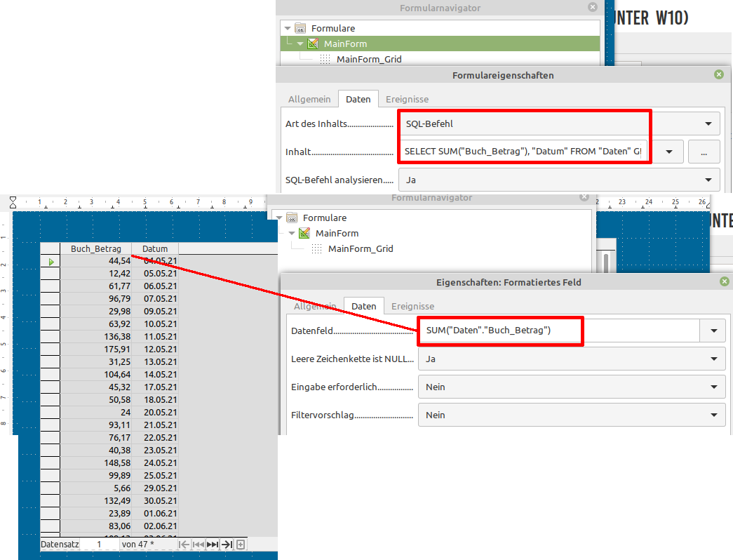Open the Filtervorschlag dropdown
Image resolution: width=733 pixels, height=560 pixels.
pos(713,415)
